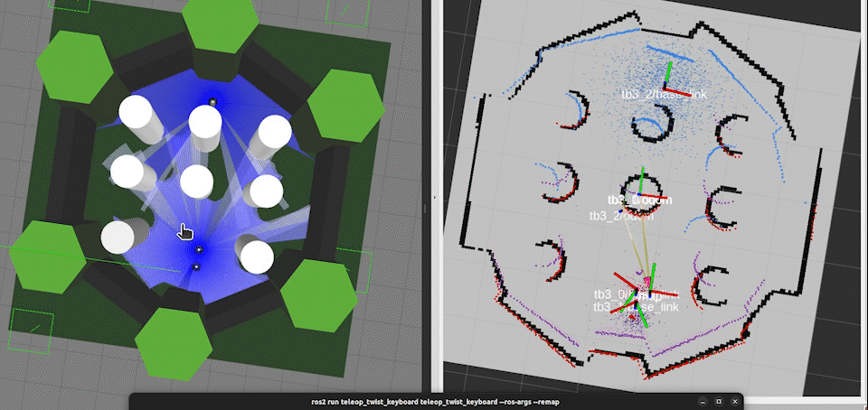
Task: Select the center white cylinder in Gazebo
Action: click(196, 182)
